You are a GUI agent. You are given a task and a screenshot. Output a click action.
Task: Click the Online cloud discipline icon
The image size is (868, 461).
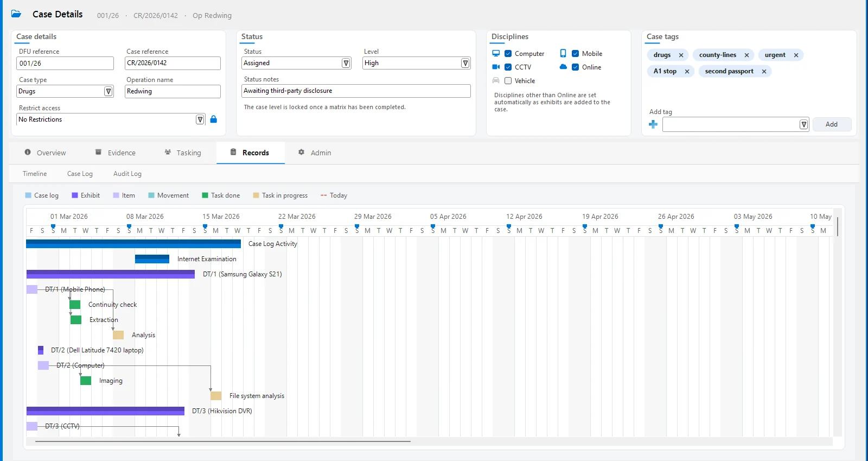(x=563, y=67)
